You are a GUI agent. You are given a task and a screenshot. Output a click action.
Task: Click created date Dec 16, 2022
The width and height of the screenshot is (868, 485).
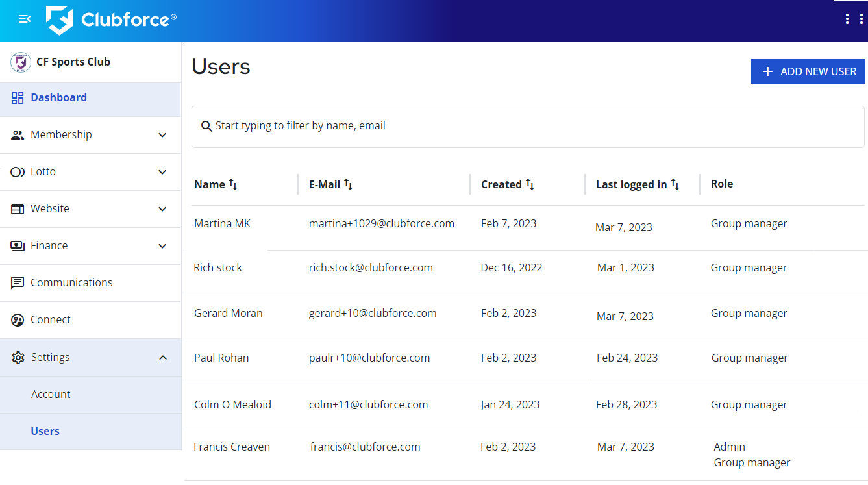pyautogui.click(x=512, y=268)
